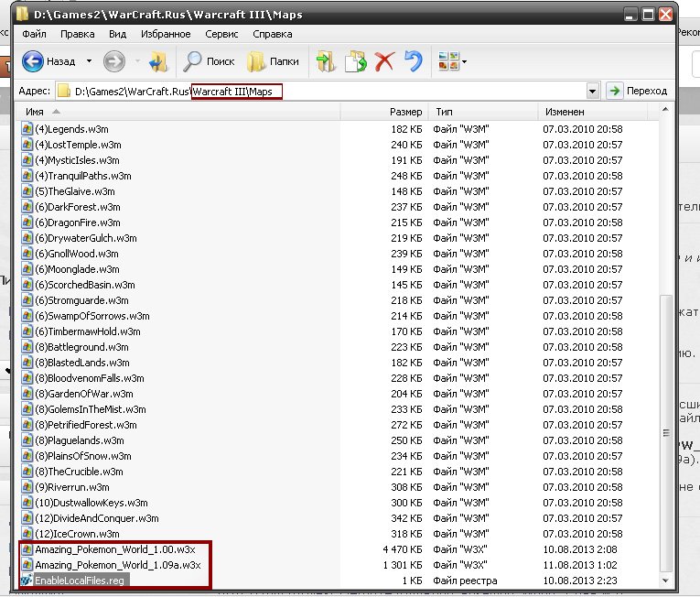Viewport: 700px width, 597px height.
Task: Select file name (6)ScorchedBasin.w3m
Action: [x=85, y=285]
